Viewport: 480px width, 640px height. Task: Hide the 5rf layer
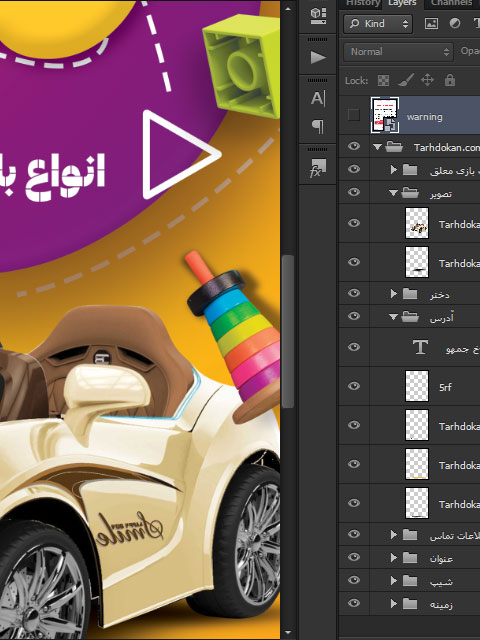[354, 386]
